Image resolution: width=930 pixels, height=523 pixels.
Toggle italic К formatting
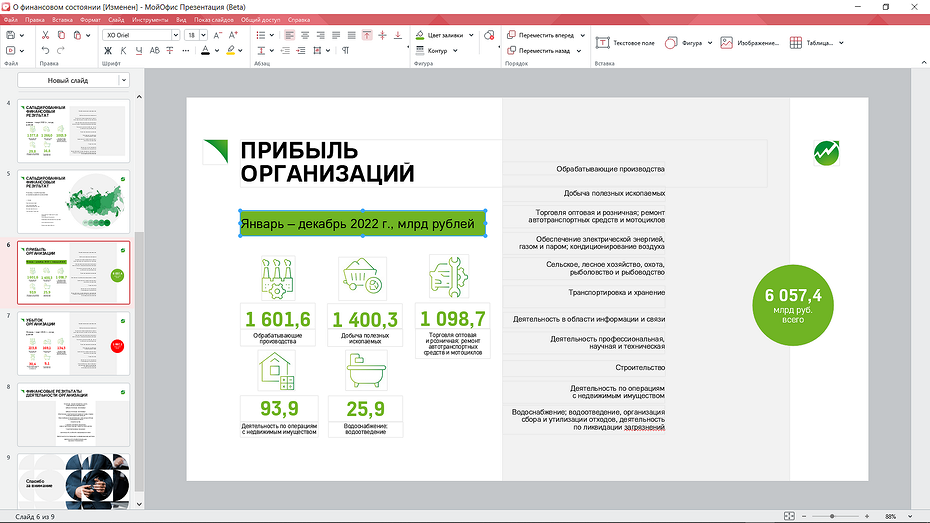coord(123,51)
